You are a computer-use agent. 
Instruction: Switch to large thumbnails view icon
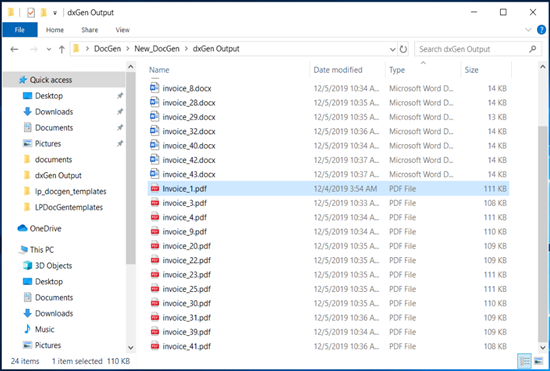coord(538,361)
